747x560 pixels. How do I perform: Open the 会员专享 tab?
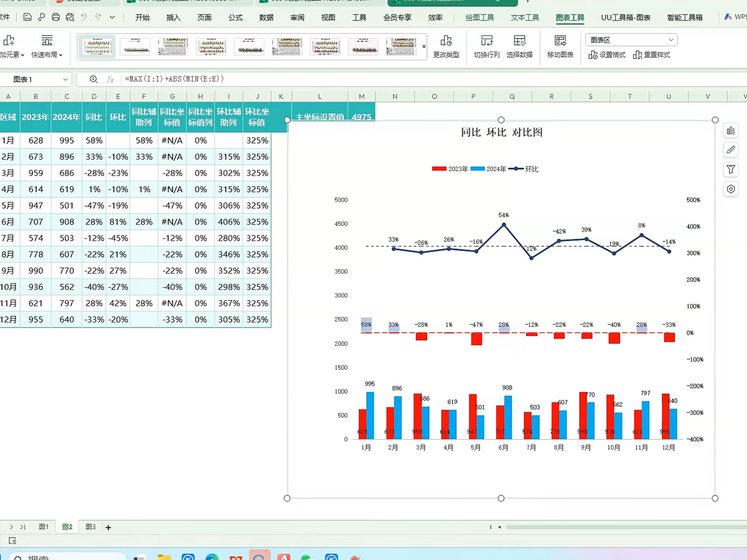[397, 18]
